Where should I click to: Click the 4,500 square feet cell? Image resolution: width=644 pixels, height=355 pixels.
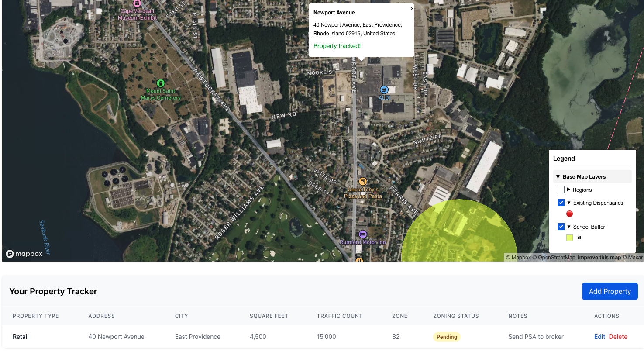(x=258, y=337)
